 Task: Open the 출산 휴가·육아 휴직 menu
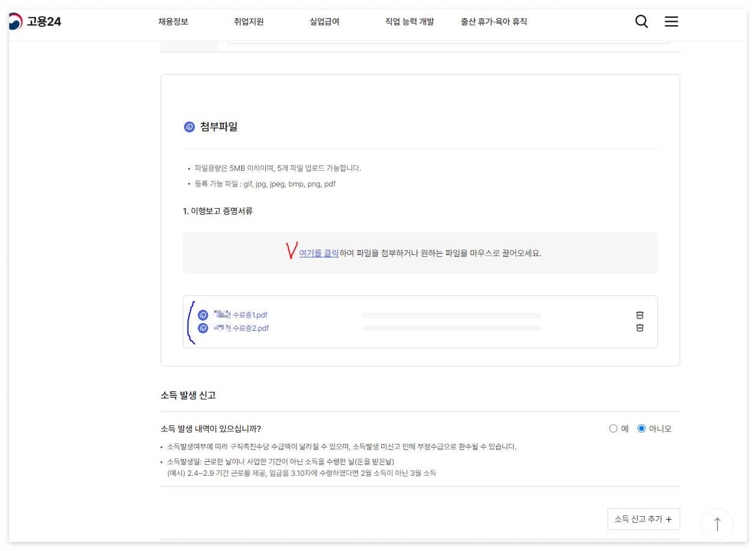[x=494, y=21]
